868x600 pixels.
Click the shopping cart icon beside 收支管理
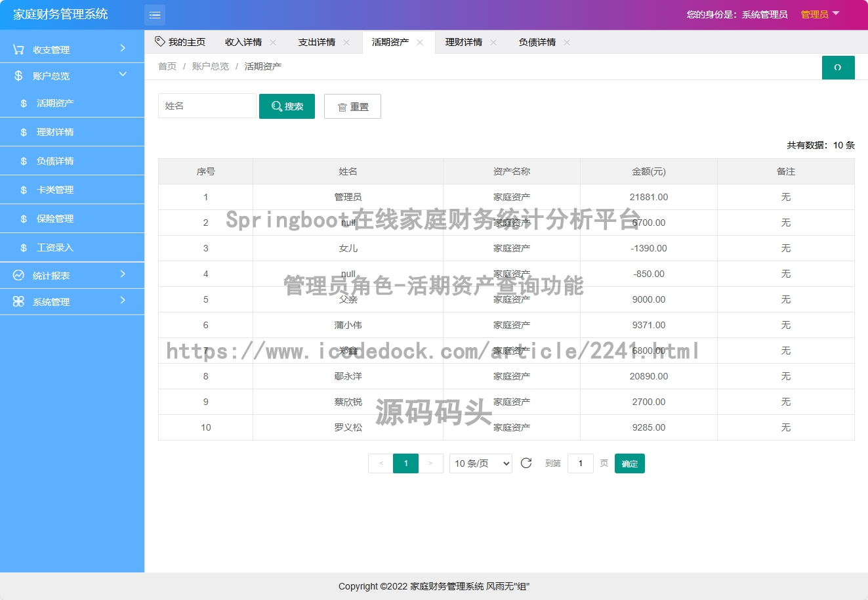(18, 49)
